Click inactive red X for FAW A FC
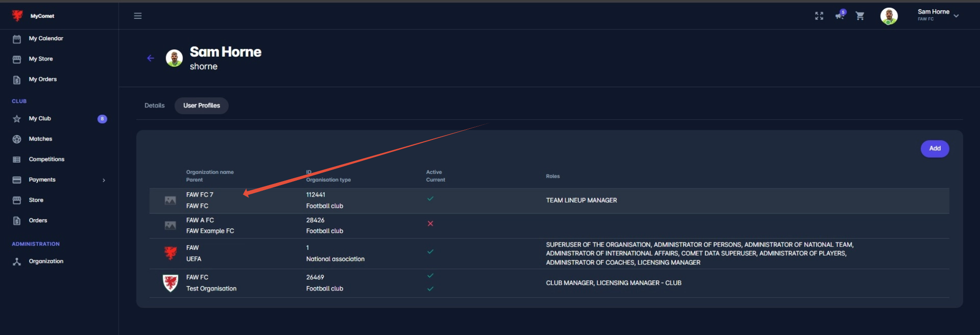Viewport: 980px width, 335px height. coord(430,224)
